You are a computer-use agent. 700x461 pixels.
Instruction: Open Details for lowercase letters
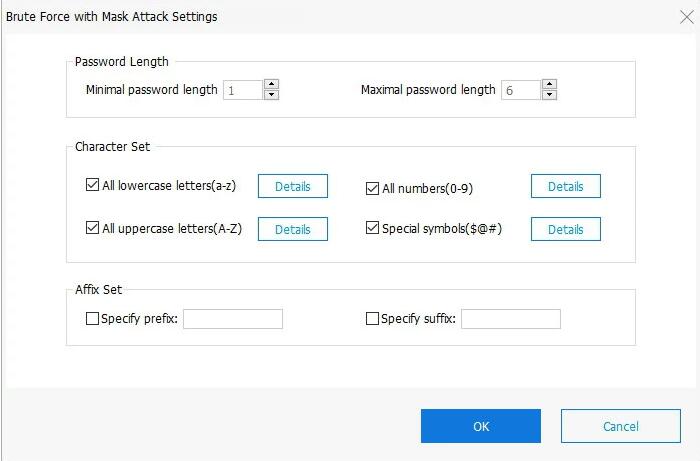(x=293, y=186)
